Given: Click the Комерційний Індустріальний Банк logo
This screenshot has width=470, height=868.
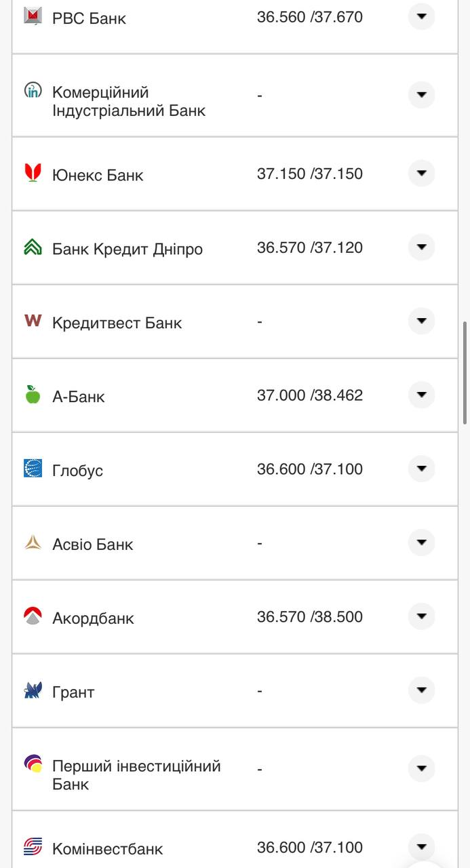Looking at the screenshot, I should pyautogui.click(x=33, y=90).
